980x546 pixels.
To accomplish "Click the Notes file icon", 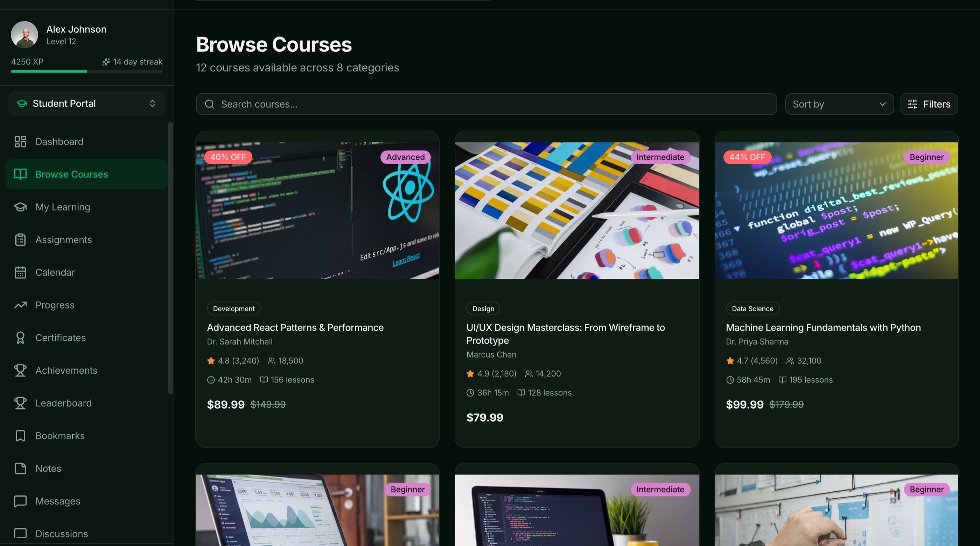I will pyautogui.click(x=20, y=469).
